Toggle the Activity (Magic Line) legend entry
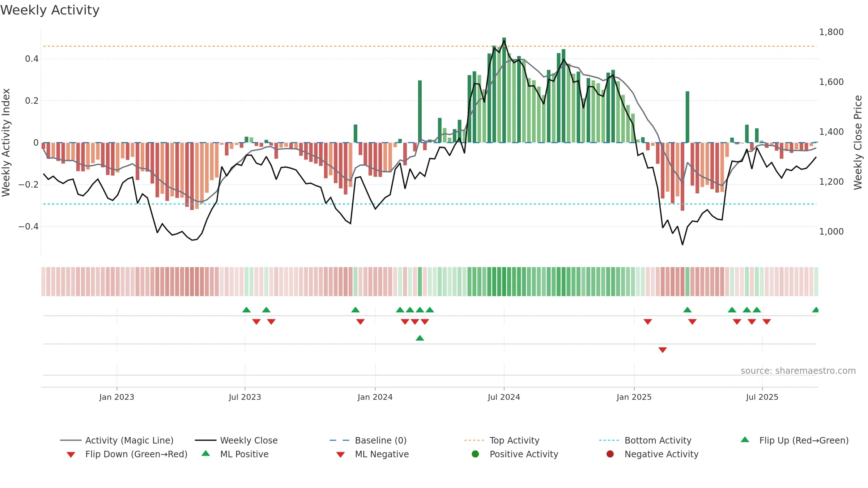868x488 pixels. (116, 440)
